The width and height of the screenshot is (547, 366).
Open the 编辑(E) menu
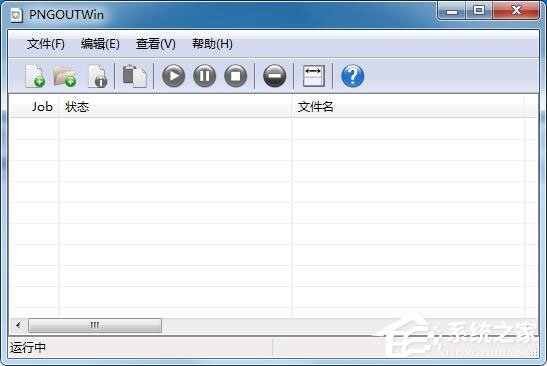(100, 44)
